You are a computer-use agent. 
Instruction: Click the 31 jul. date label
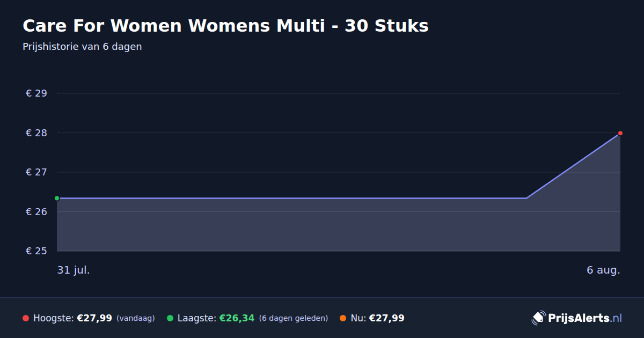click(74, 270)
